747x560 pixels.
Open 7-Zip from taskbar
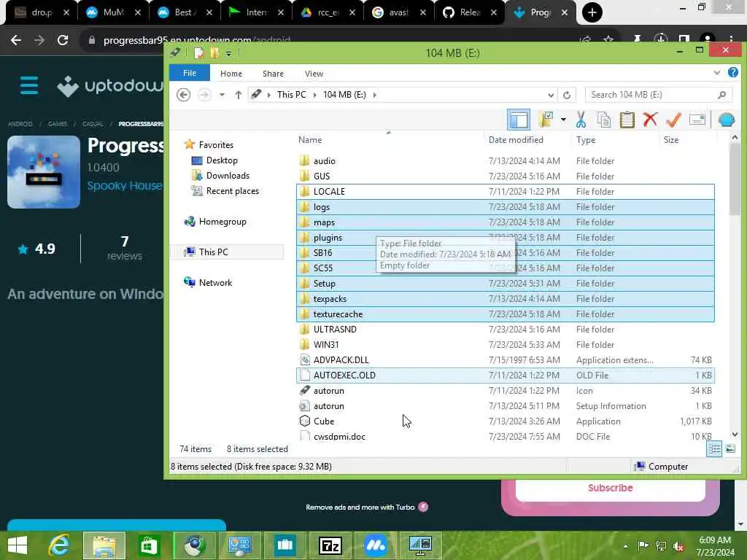pyautogui.click(x=330, y=545)
